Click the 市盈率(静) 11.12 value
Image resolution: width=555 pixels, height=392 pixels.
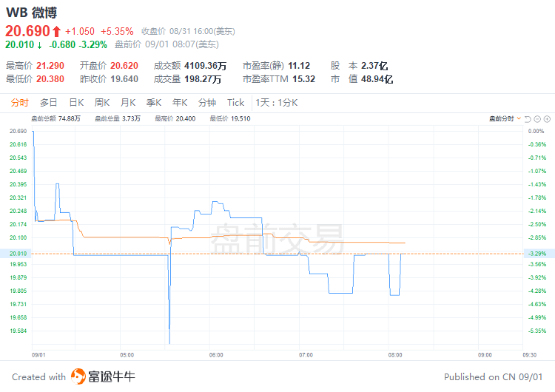tap(299, 66)
